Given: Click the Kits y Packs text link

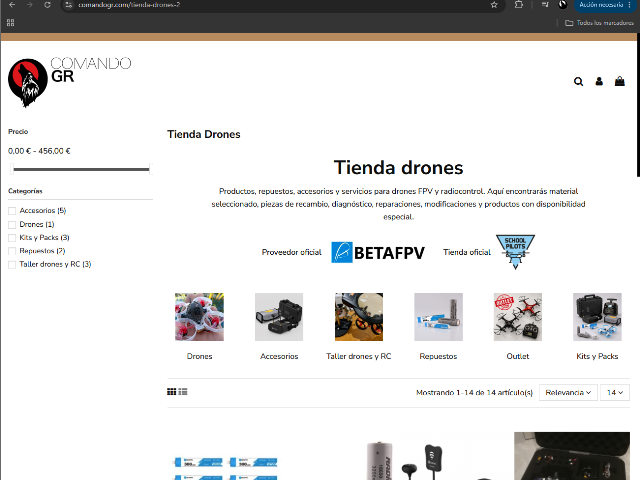Looking at the screenshot, I should [x=597, y=356].
